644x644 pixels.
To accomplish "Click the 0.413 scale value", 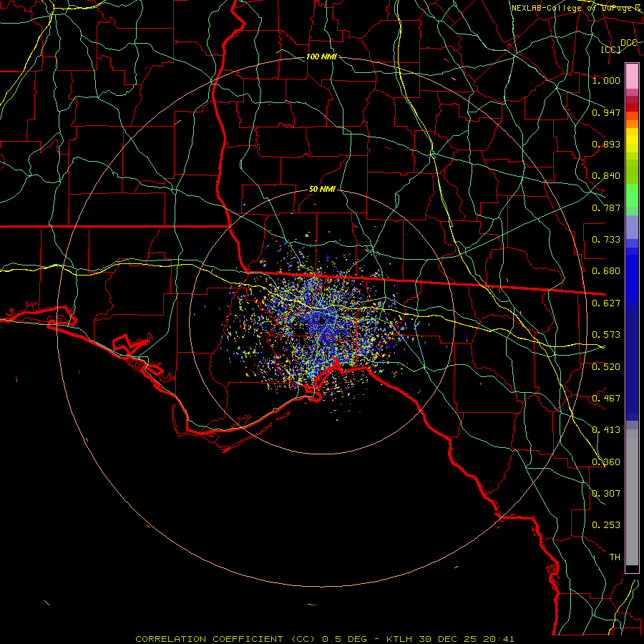I will point(606,430).
